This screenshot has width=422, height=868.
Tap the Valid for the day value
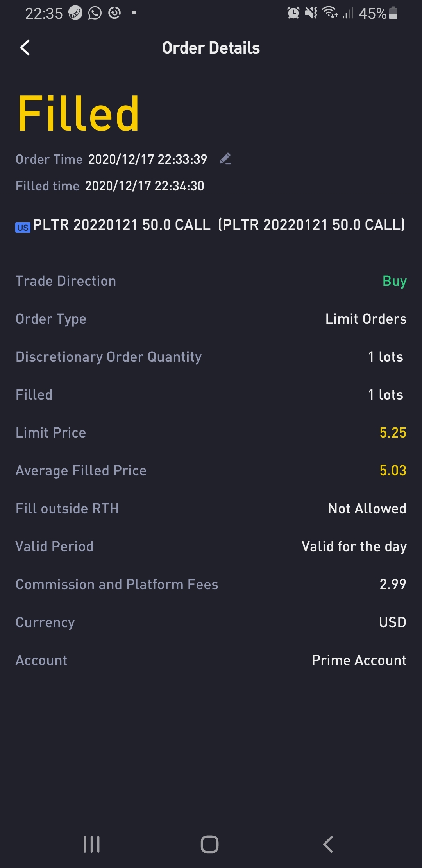click(354, 547)
